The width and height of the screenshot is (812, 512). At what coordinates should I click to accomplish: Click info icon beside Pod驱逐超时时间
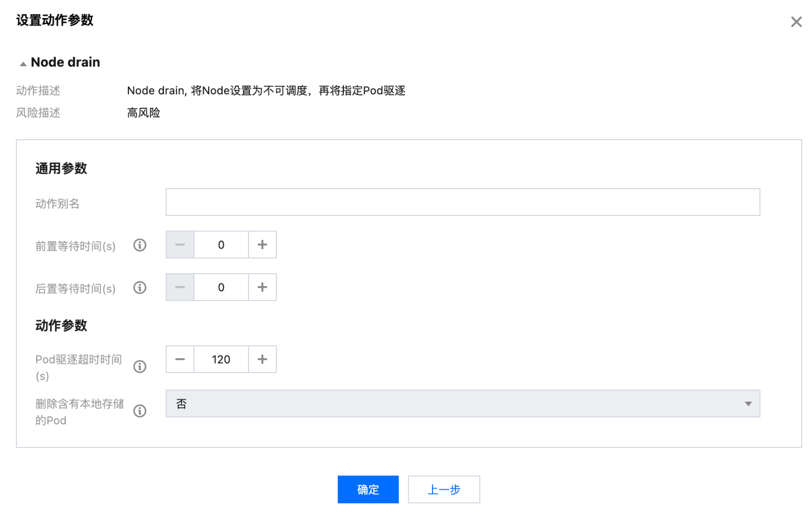[140, 367]
